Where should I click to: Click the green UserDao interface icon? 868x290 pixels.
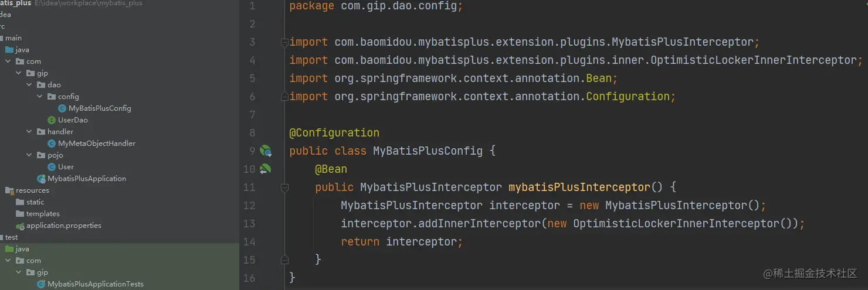pyautogui.click(x=52, y=120)
